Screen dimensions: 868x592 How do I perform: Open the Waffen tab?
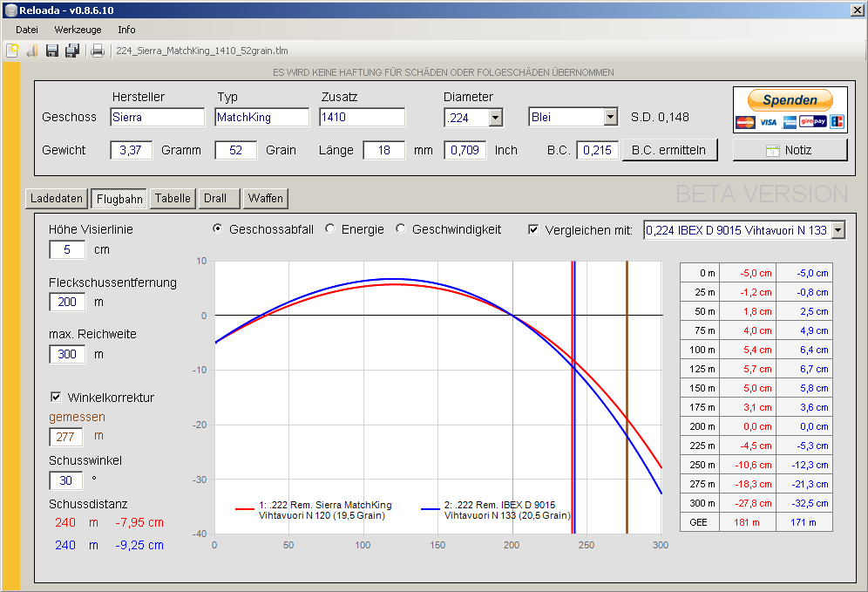pos(266,198)
